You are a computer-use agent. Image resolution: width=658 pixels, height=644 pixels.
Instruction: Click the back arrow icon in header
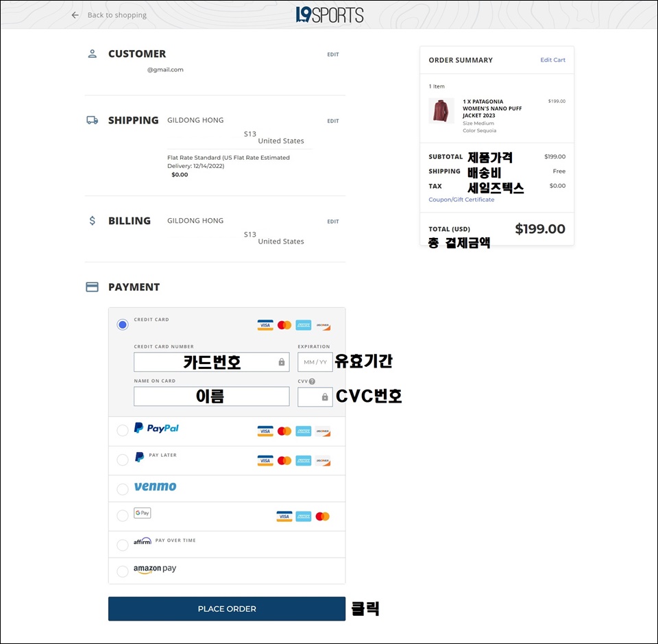75,15
